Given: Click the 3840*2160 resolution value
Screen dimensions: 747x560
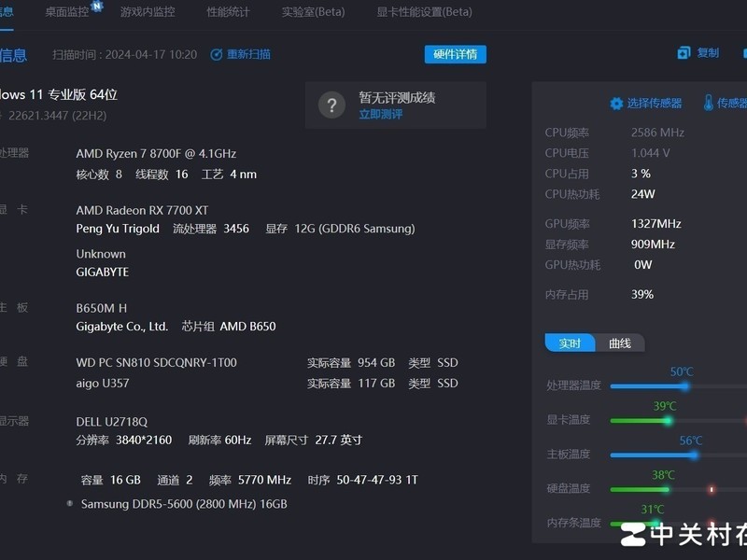Looking at the screenshot, I should (144, 440).
